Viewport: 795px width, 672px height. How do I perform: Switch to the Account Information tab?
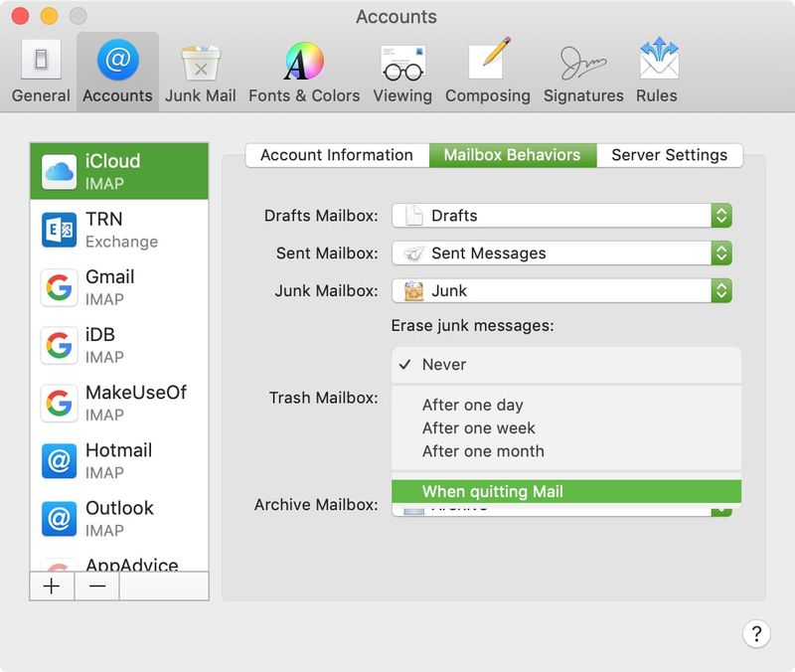337,155
